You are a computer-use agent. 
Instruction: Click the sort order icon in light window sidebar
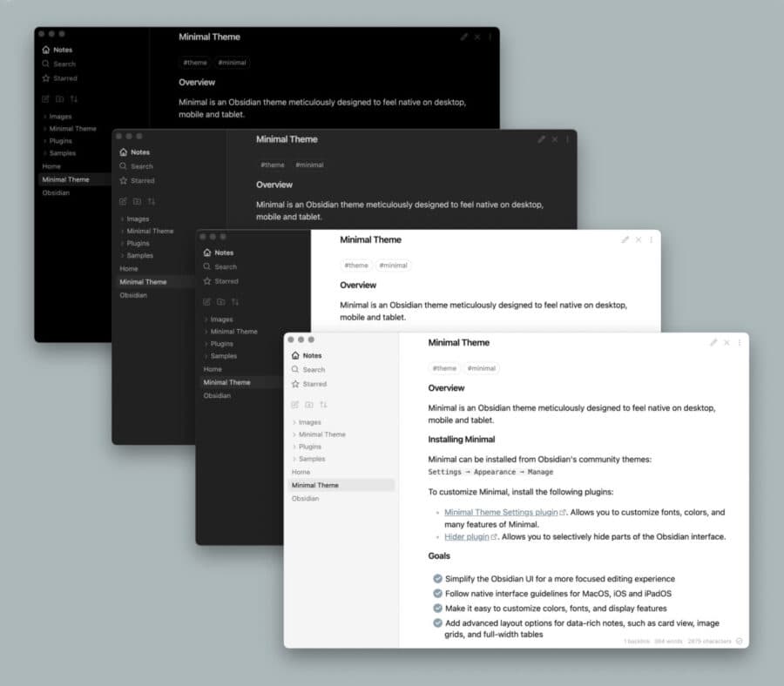point(323,405)
